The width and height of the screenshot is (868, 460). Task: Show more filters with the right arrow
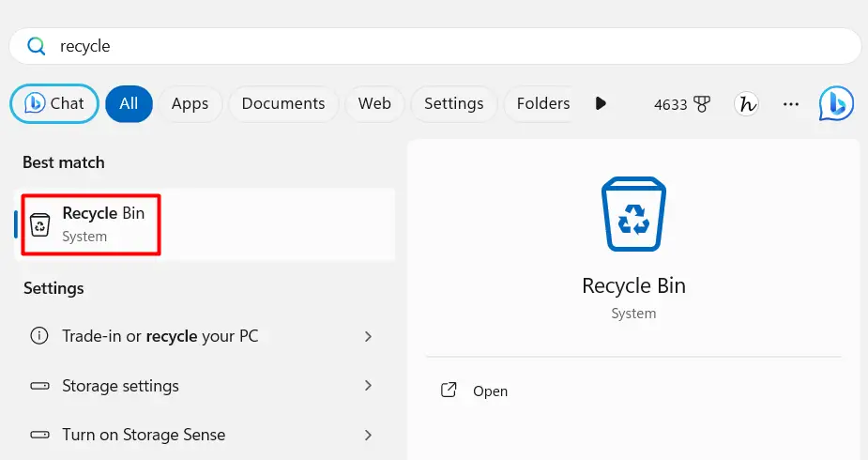click(x=601, y=103)
